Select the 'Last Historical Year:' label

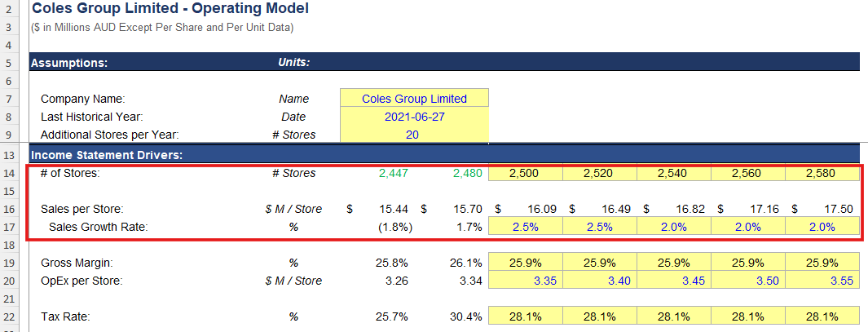coord(92,117)
